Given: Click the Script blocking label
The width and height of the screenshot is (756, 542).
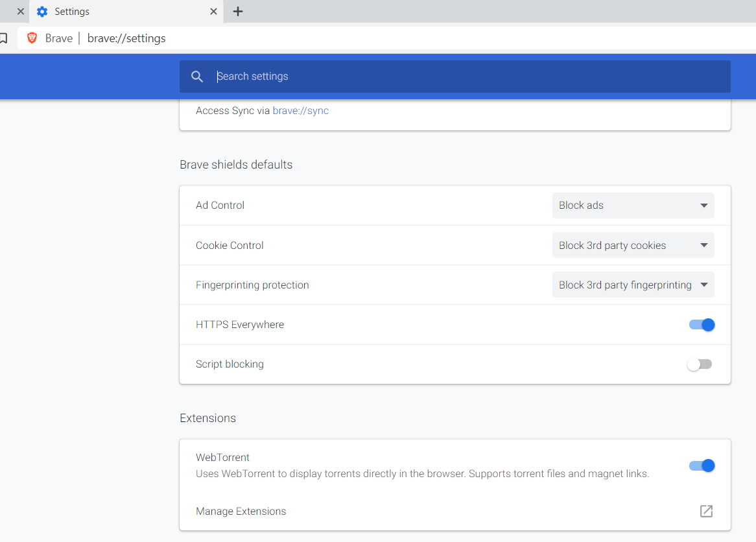Looking at the screenshot, I should click(x=230, y=364).
